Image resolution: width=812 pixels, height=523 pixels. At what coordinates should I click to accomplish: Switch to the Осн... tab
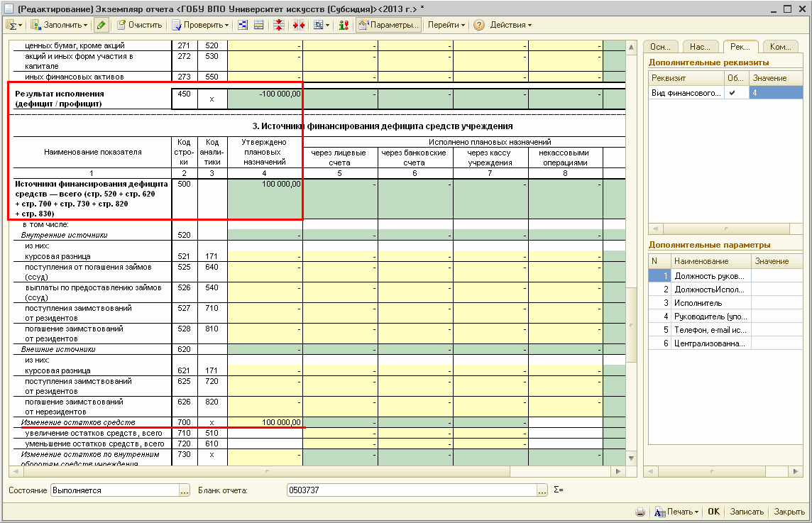(660, 47)
